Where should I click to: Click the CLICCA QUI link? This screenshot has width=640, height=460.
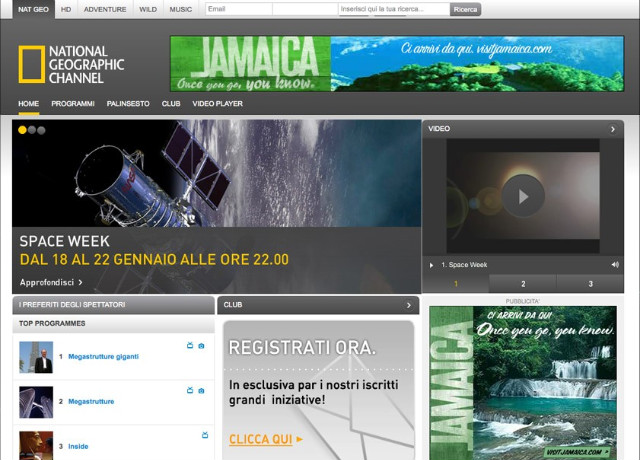click(266, 440)
